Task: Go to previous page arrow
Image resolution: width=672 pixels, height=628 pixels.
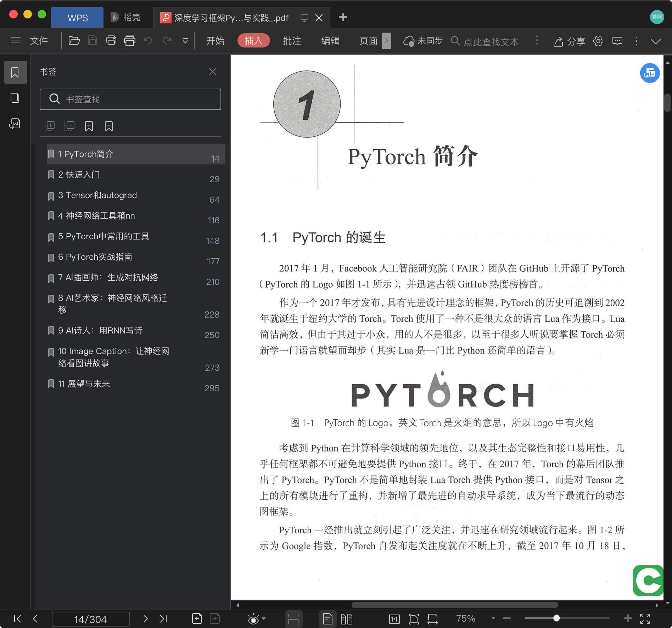Action: pos(35,619)
